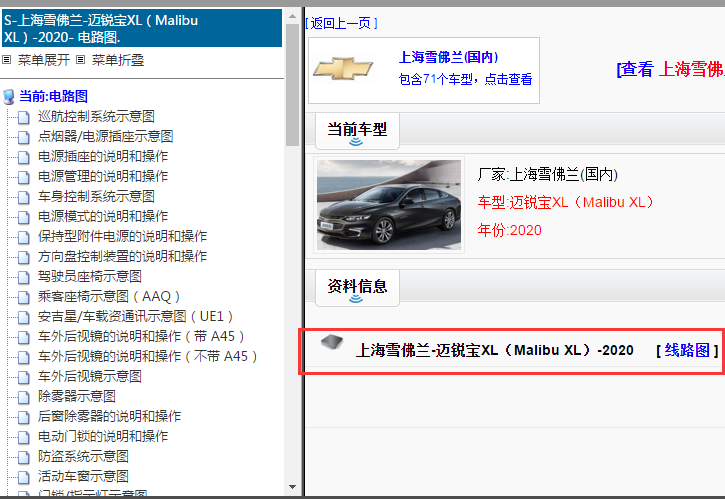Open 驾驶员座椅示意图 diagram
This screenshot has width=725, height=499.
tap(90, 276)
